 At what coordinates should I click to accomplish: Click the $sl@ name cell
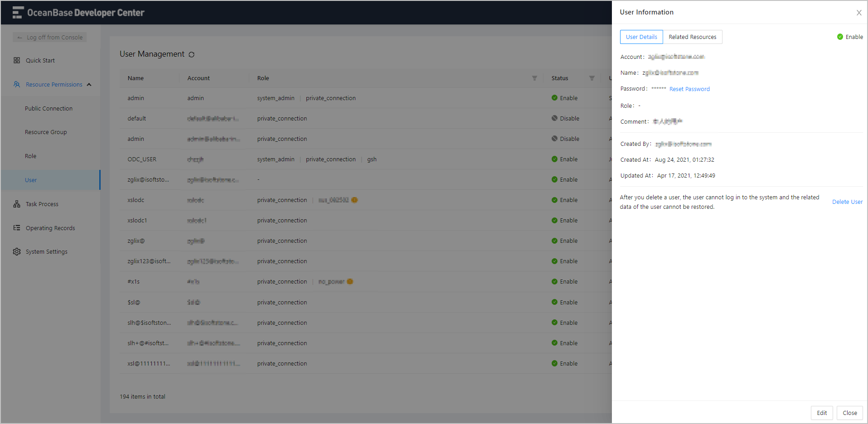pyautogui.click(x=134, y=302)
